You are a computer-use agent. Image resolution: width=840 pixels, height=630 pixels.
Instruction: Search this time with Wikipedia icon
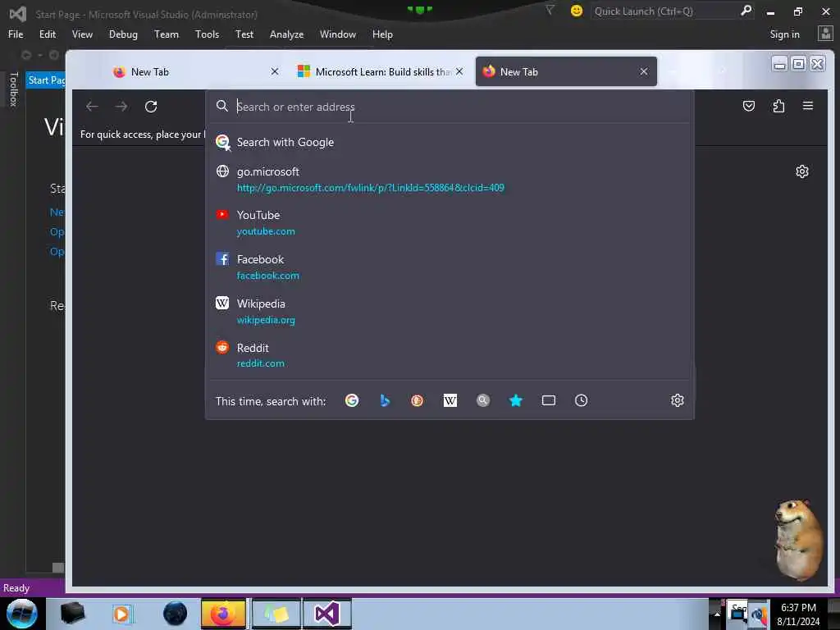coord(450,400)
